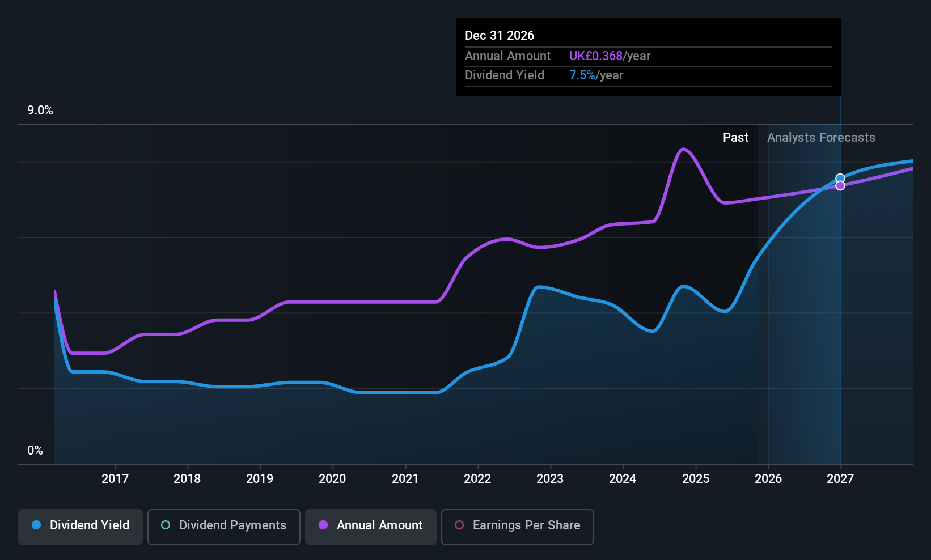This screenshot has height=560, width=931.
Task: Click the Past label on chart
Action: tap(735, 138)
